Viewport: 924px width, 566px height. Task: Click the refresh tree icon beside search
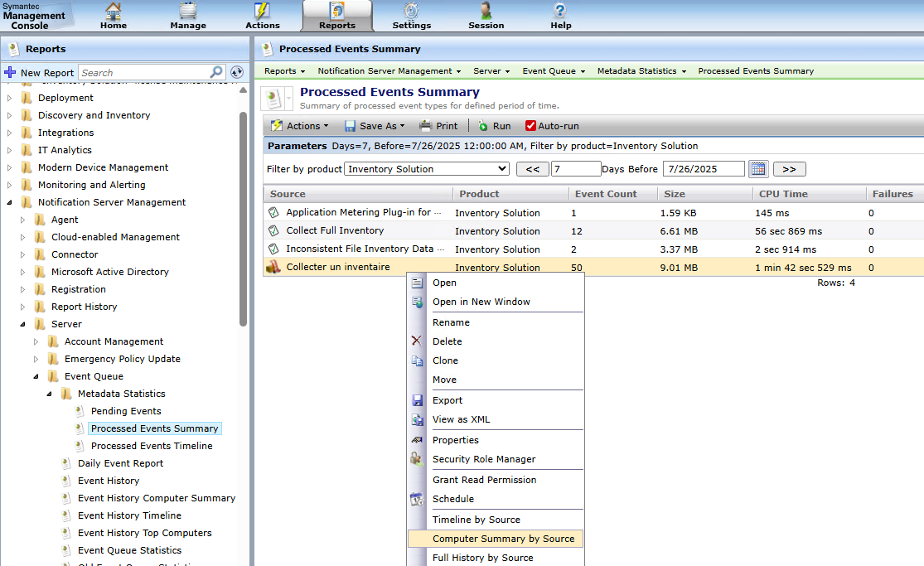tap(237, 72)
